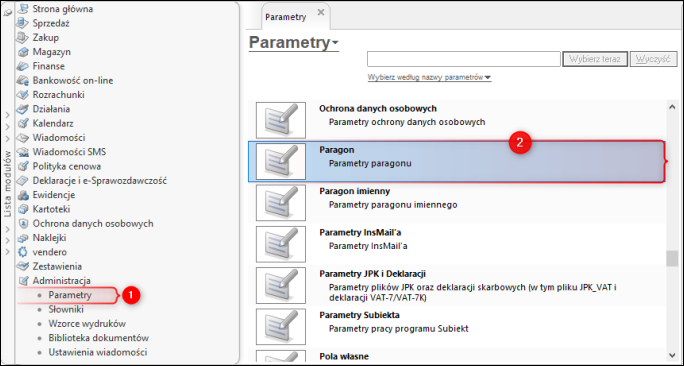Select the Słowniki submenu item
This screenshot has width=684, height=366.
[66, 309]
